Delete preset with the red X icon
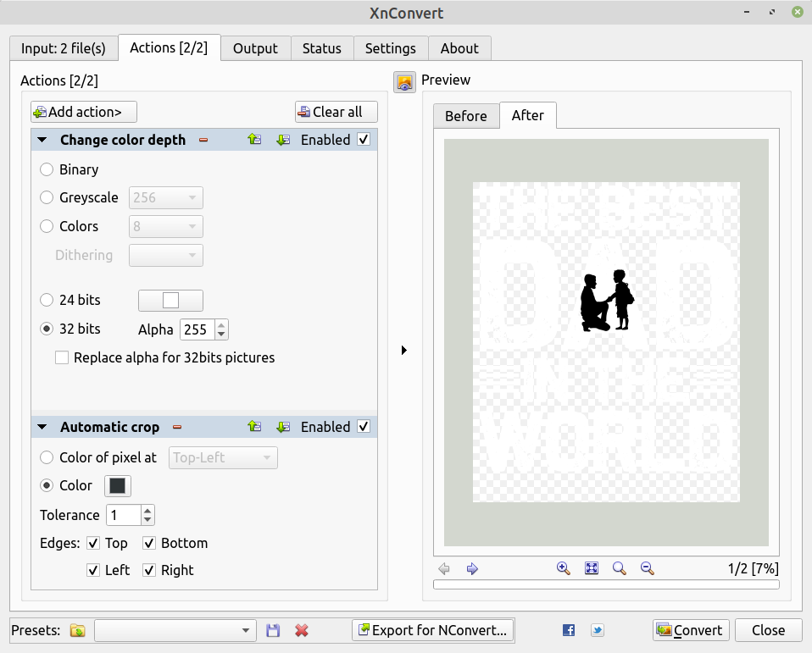812x653 pixels. click(x=301, y=630)
